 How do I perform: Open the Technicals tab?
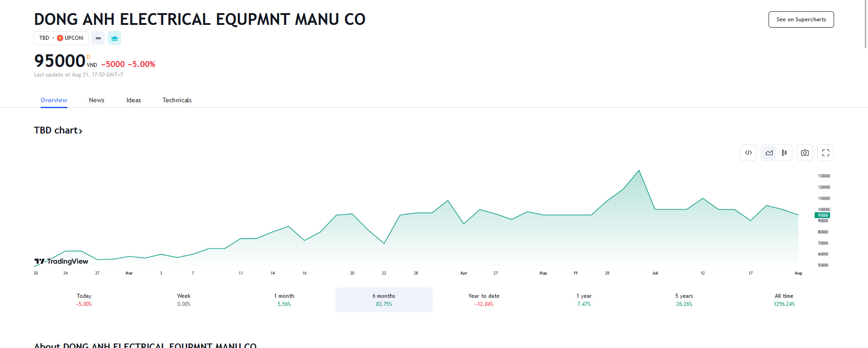point(177,100)
